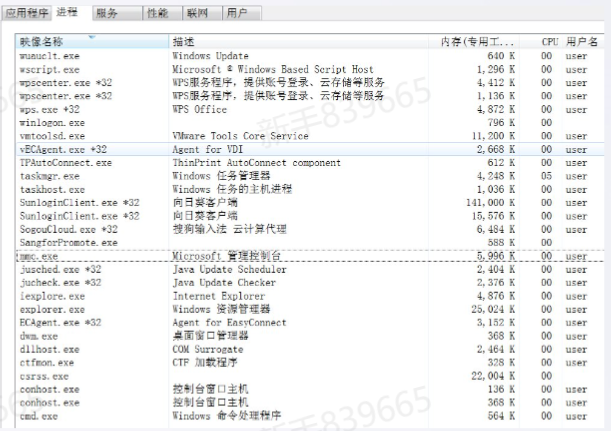Screen dimensions: 611x431
Task: Select the wscript.exe process
Action: pyautogui.click(x=310, y=70)
